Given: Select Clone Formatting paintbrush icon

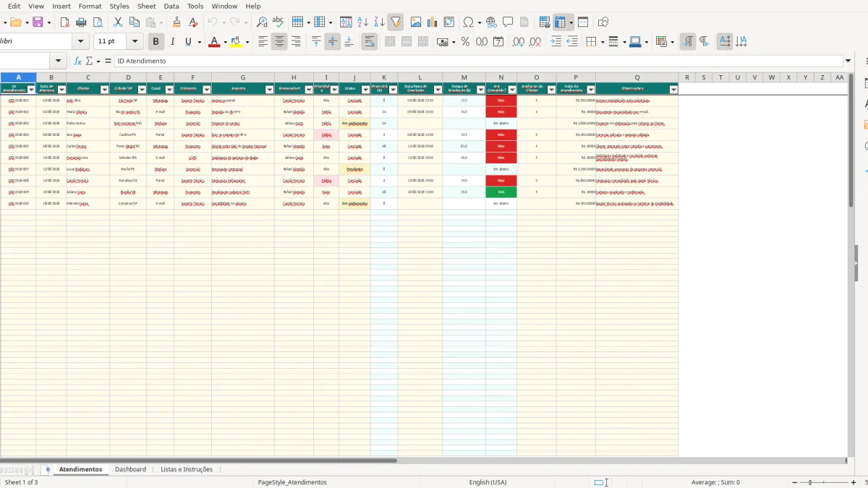Looking at the screenshot, I should [x=176, y=22].
